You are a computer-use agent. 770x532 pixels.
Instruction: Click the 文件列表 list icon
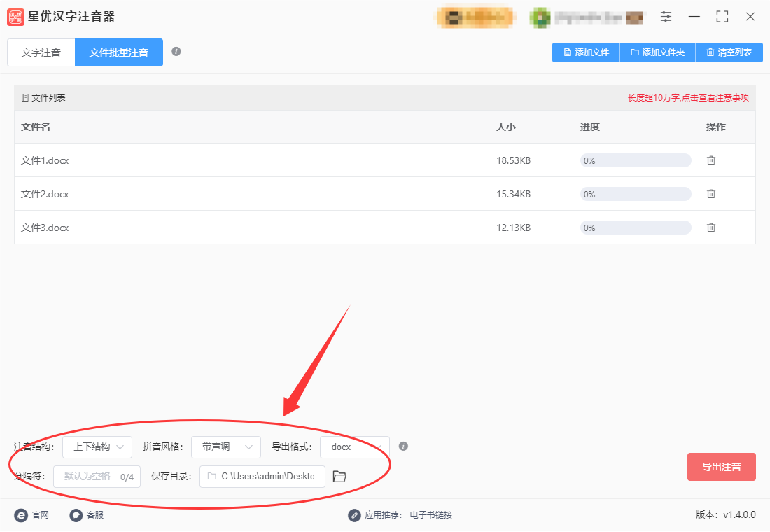point(25,98)
